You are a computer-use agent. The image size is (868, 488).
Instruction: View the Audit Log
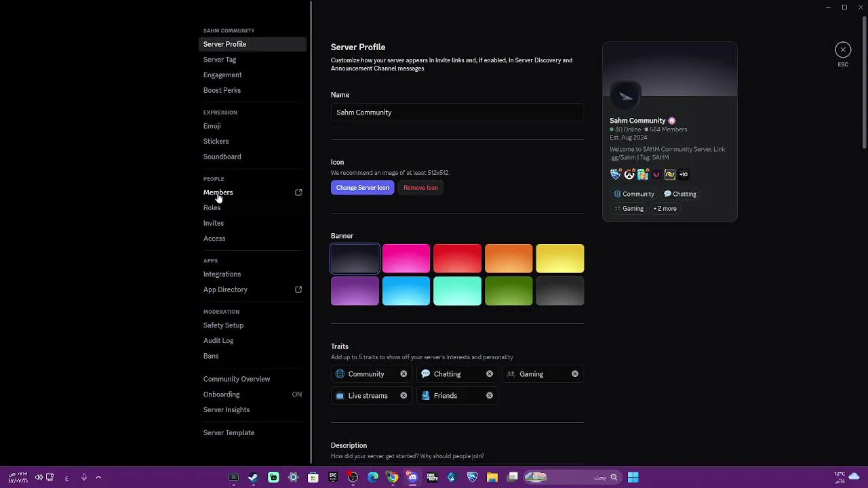click(252, 340)
